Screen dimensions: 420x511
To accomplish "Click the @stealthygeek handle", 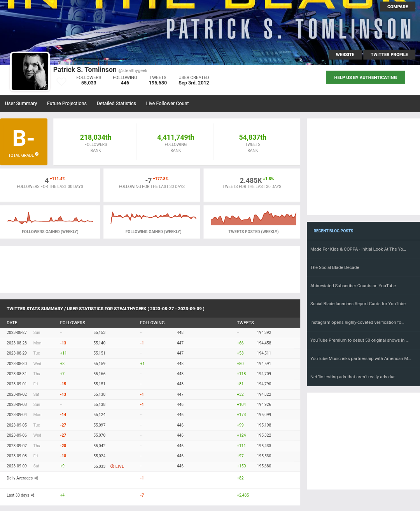I will (x=133, y=70).
